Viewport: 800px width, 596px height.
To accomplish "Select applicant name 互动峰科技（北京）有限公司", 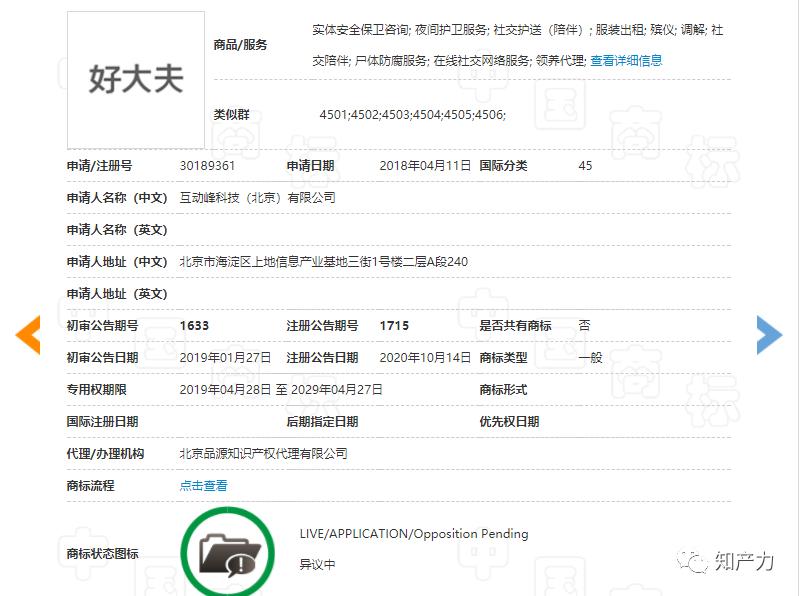I will [258, 198].
